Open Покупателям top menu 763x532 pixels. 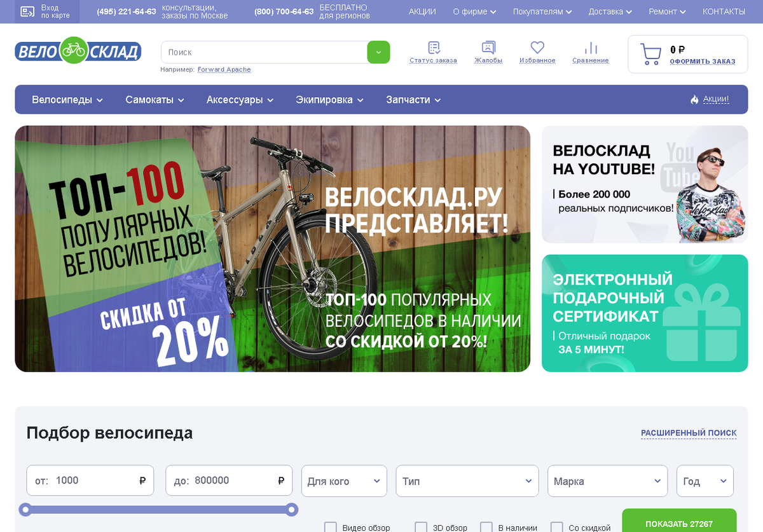click(542, 11)
